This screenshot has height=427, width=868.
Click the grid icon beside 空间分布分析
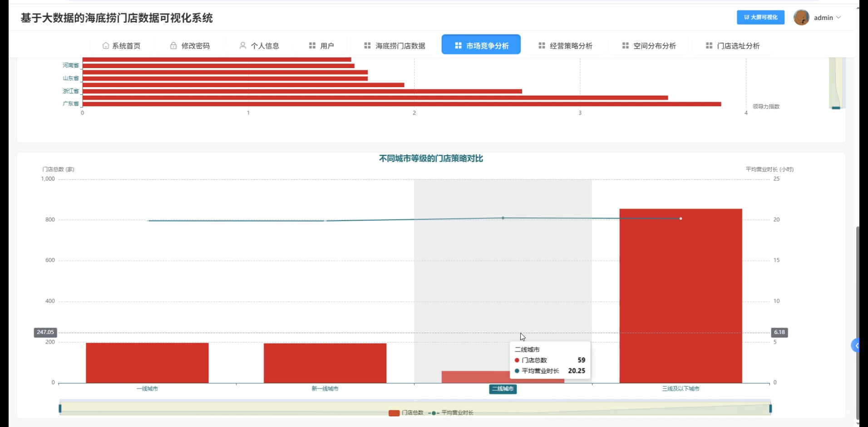(x=626, y=45)
